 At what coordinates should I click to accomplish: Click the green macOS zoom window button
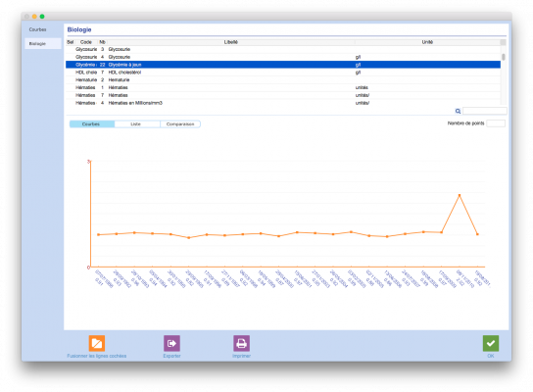coord(42,17)
